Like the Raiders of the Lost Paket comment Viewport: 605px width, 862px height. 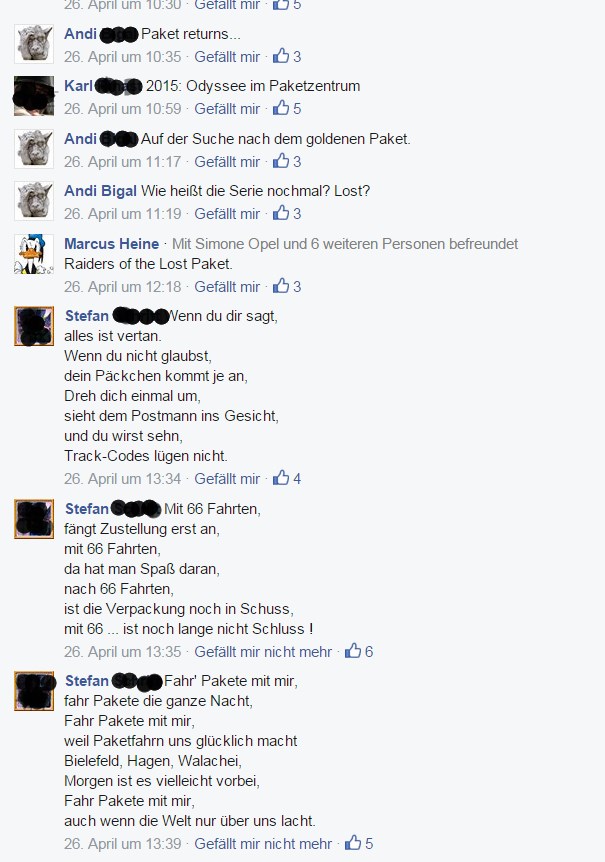tap(227, 287)
